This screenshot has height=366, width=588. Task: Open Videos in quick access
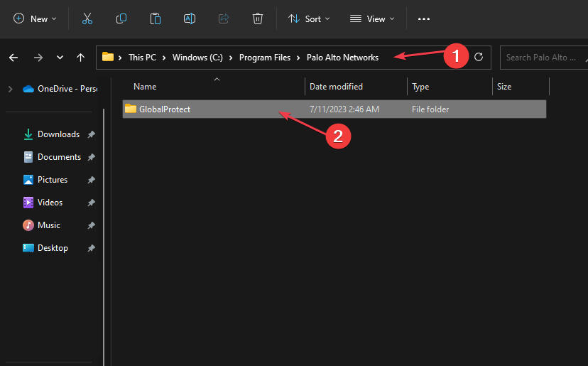click(50, 203)
